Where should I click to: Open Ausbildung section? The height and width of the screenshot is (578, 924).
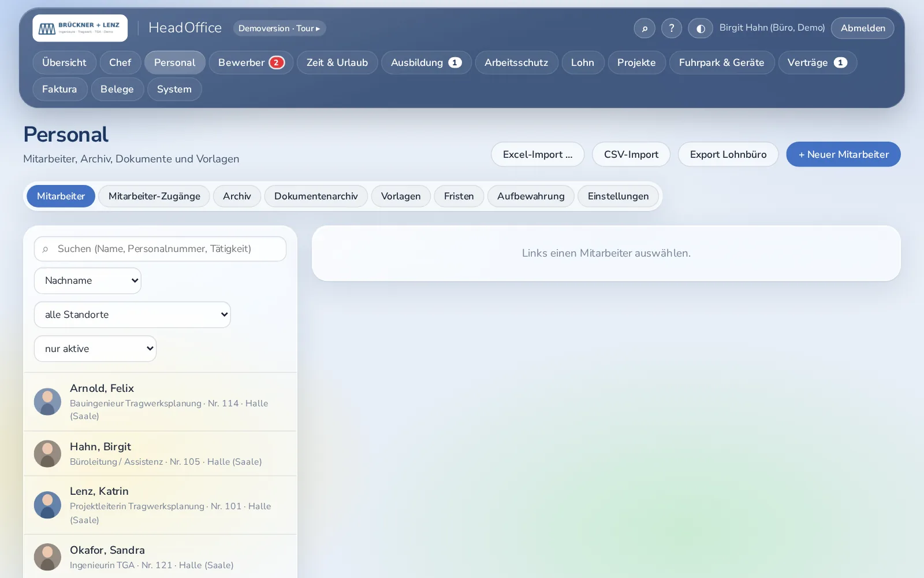426,62
